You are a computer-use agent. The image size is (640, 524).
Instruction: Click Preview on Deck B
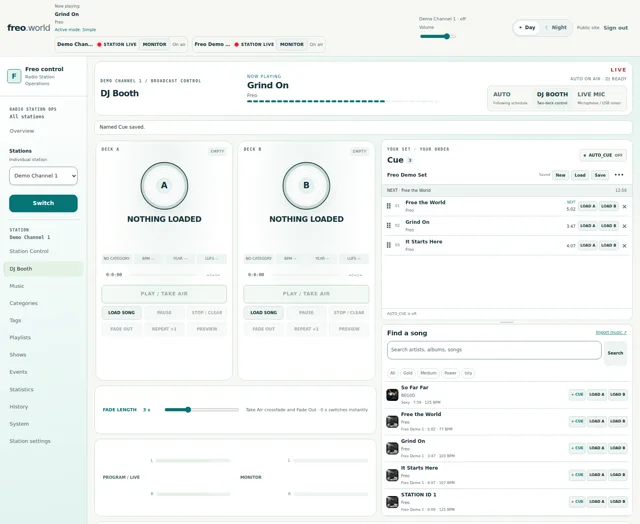(349, 329)
